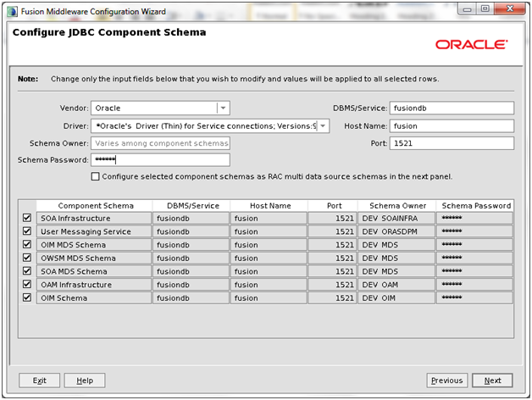Minimize the Configuration Wizard window
This screenshot has height=400, width=532.
pyautogui.click(x=468, y=9)
